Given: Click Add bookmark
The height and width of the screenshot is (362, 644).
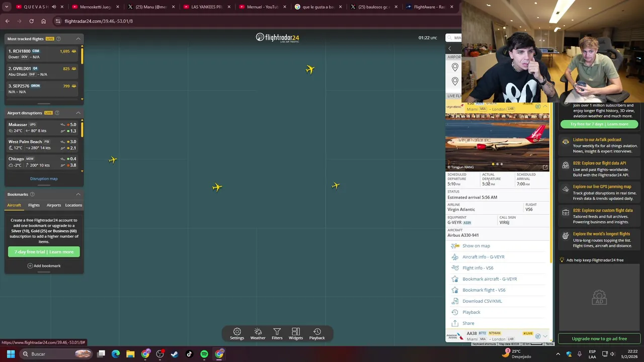Looking at the screenshot, I should click(x=44, y=265).
